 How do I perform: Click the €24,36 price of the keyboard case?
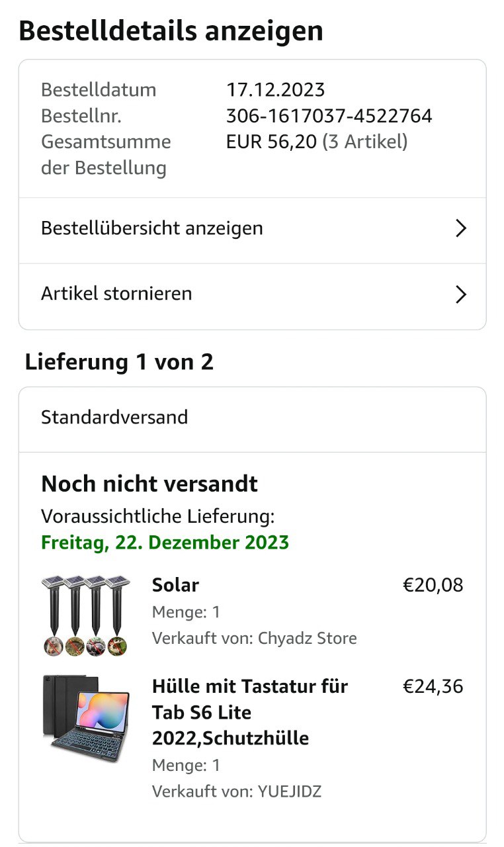click(433, 686)
